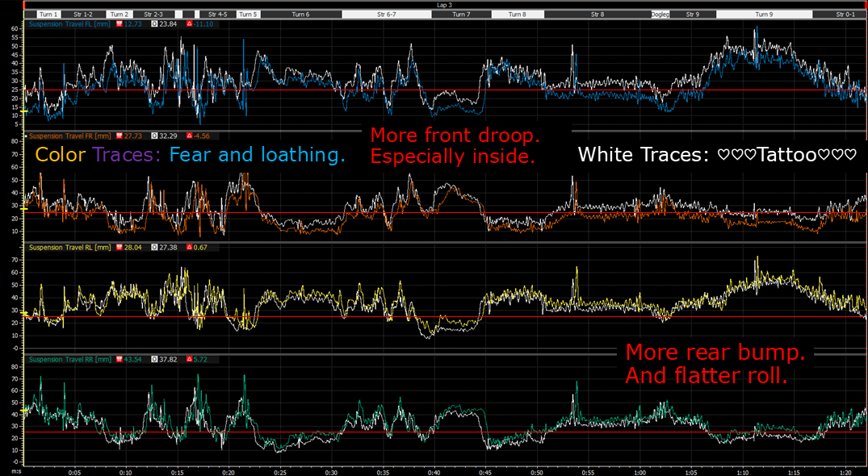This screenshot has width=868, height=476.
Task: Jump to the Dogleg track section
Action: tap(660, 15)
